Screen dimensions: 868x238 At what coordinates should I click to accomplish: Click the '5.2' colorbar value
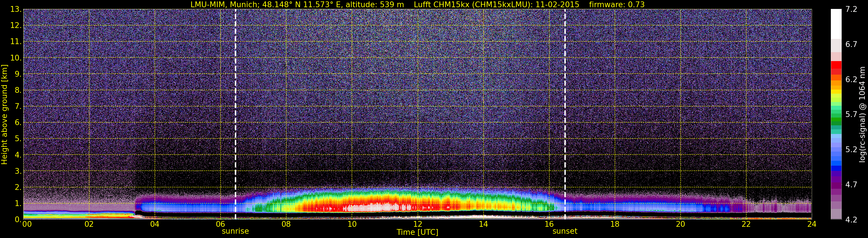851,149
